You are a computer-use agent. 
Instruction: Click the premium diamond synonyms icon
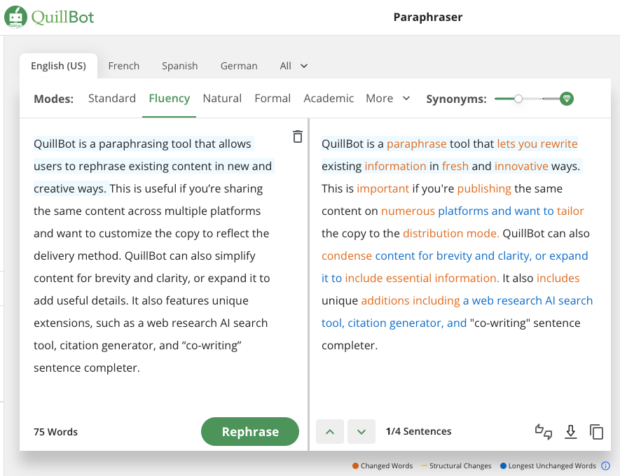click(x=567, y=98)
